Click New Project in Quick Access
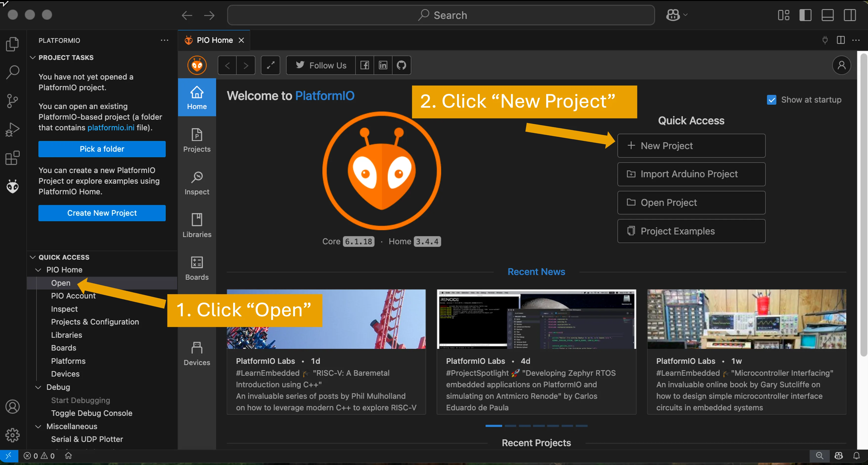 (x=691, y=145)
